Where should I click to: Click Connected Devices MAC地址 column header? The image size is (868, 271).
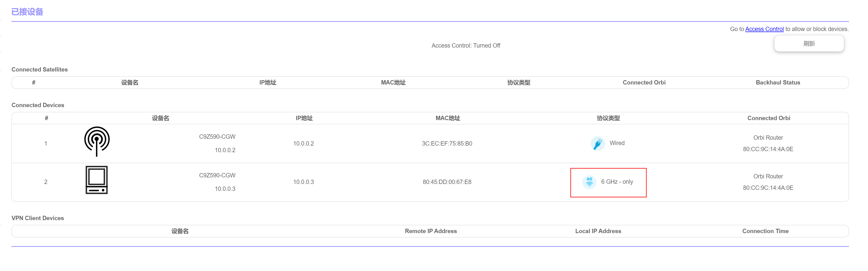pyautogui.click(x=448, y=118)
